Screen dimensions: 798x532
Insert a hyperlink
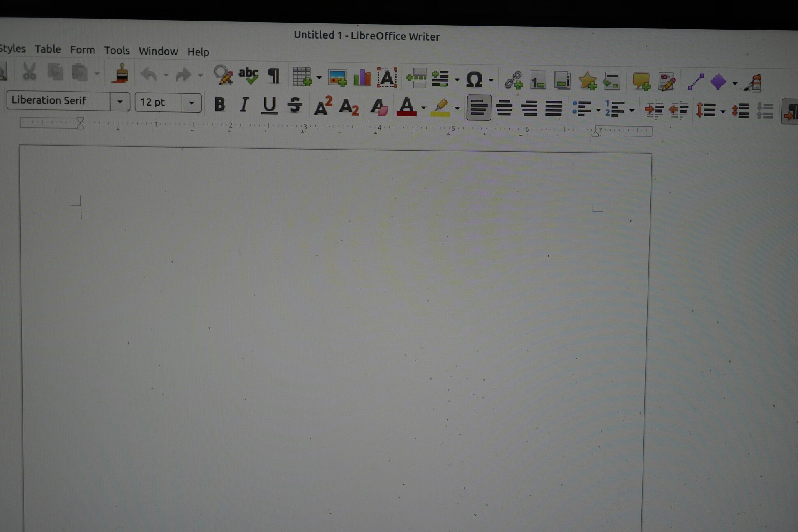tap(514, 80)
